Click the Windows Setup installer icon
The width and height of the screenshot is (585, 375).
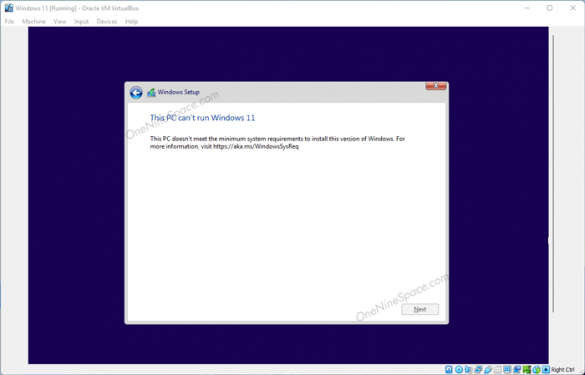point(151,92)
